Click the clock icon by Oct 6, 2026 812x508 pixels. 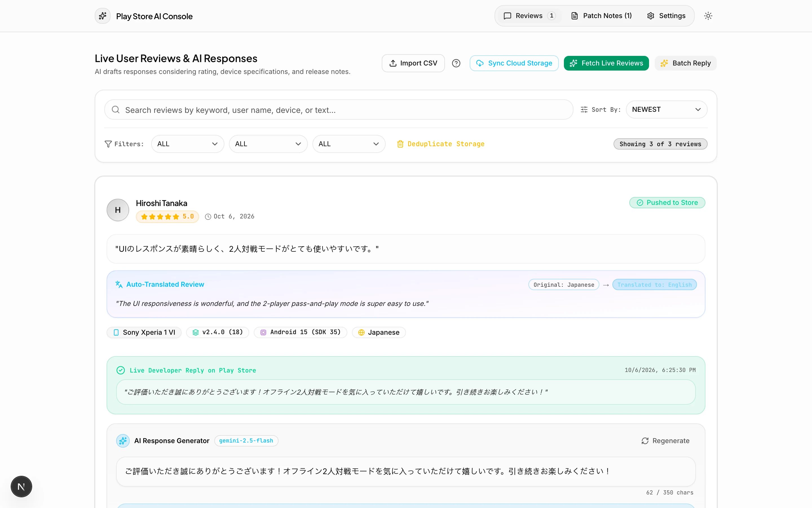208,217
